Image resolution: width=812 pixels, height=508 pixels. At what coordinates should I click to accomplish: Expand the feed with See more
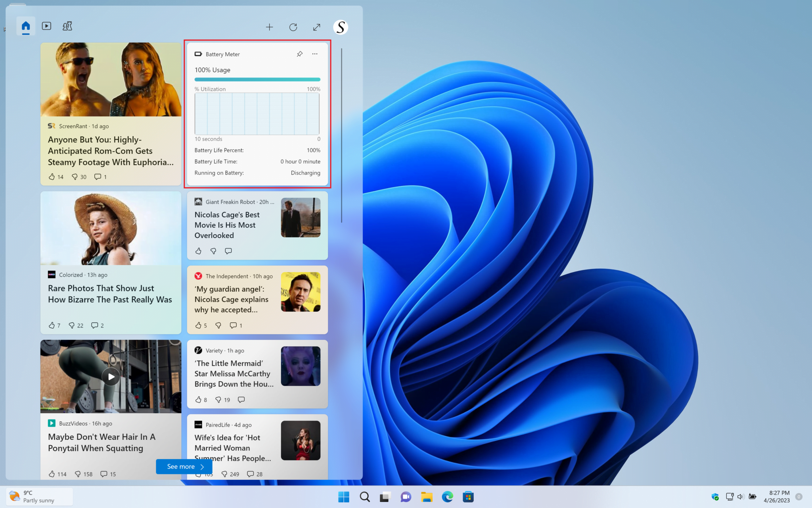click(x=184, y=466)
